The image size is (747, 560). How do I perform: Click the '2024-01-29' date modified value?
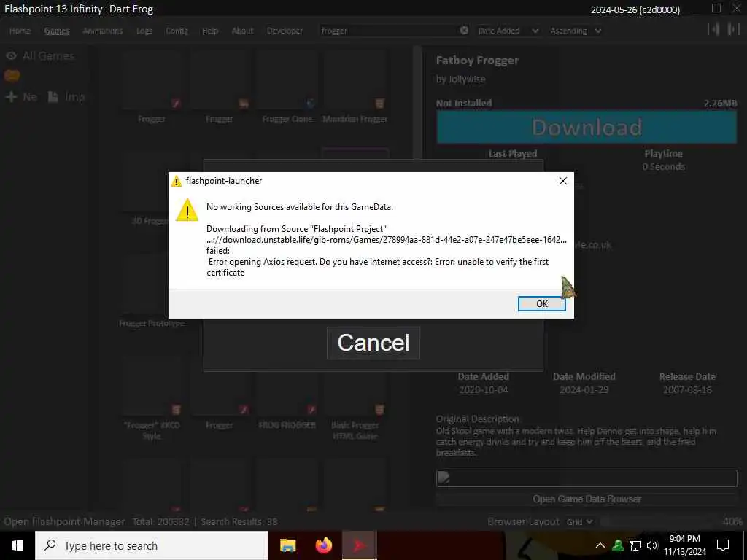tap(584, 390)
